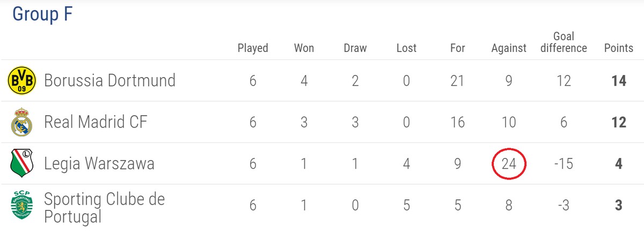This screenshot has width=644, height=233.
Task: Select the Legia Warszawa team name
Action: (x=99, y=163)
